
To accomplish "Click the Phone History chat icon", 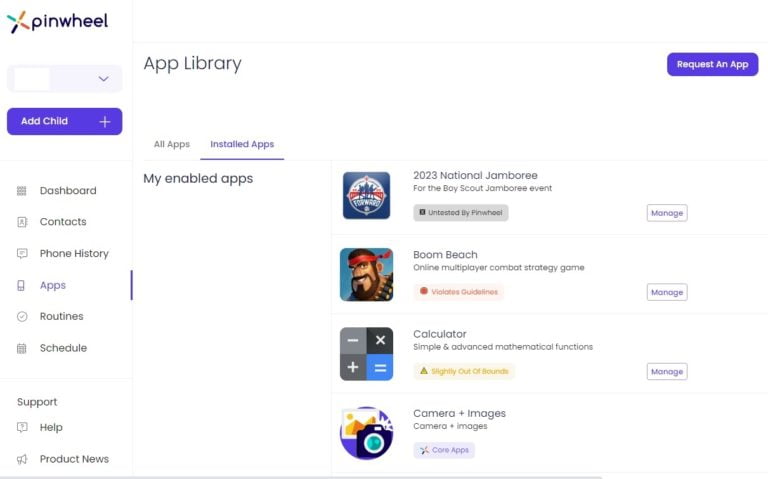I will tap(22, 254).
